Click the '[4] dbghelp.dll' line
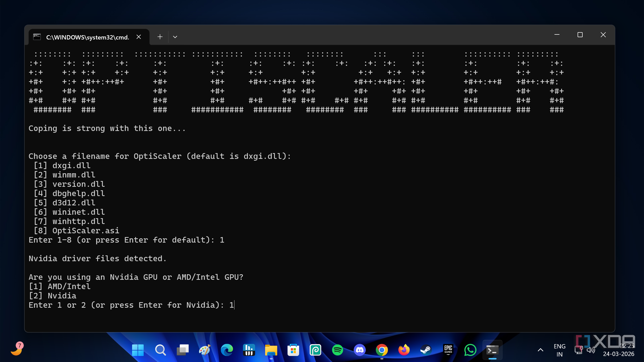This screenshot has width=644, height=362. coord(69,193)
